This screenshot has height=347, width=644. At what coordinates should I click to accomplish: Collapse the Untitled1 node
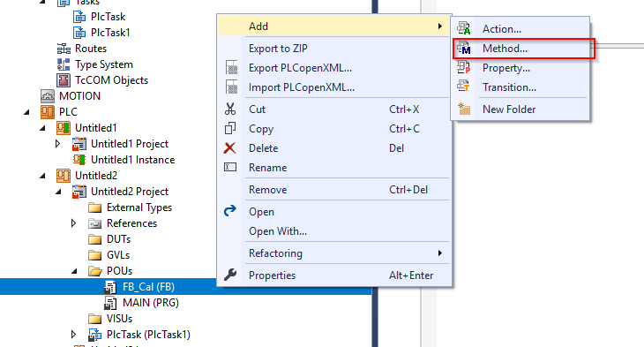point(42,128)
